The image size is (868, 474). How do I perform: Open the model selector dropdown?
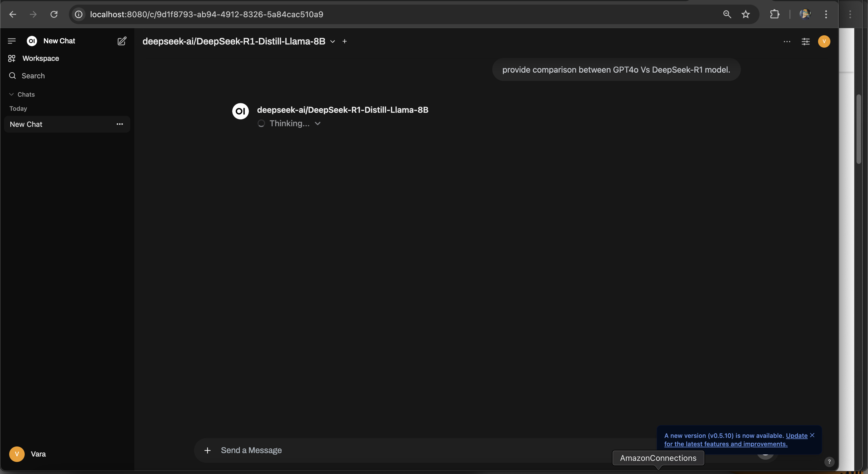(332, 41)
